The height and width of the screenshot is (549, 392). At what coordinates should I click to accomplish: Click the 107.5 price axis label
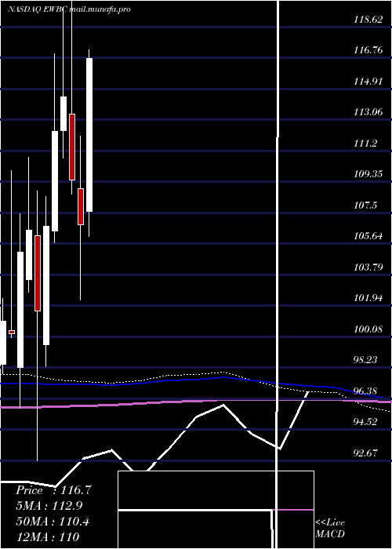coord(365,205)
